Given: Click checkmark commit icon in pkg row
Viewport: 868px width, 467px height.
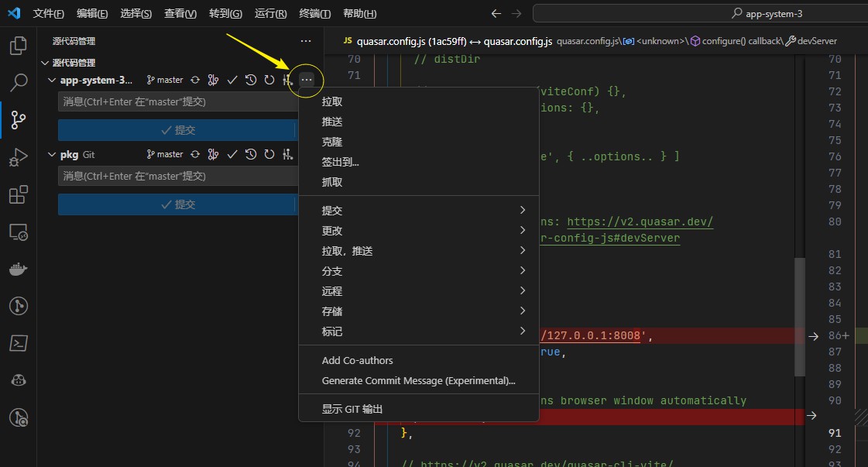Looking at the screenshot, I should point(232,154).
